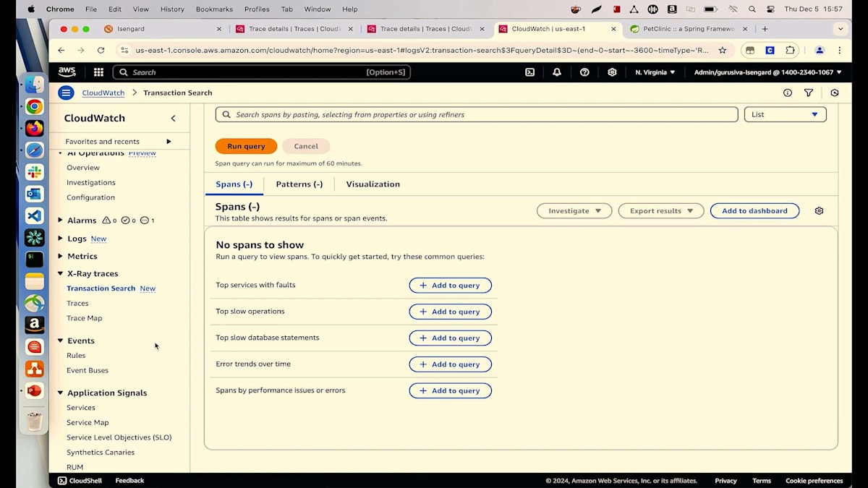This screenshot has height=488, width=868.
Task: Expand the Metrics section
Action: 61,256
